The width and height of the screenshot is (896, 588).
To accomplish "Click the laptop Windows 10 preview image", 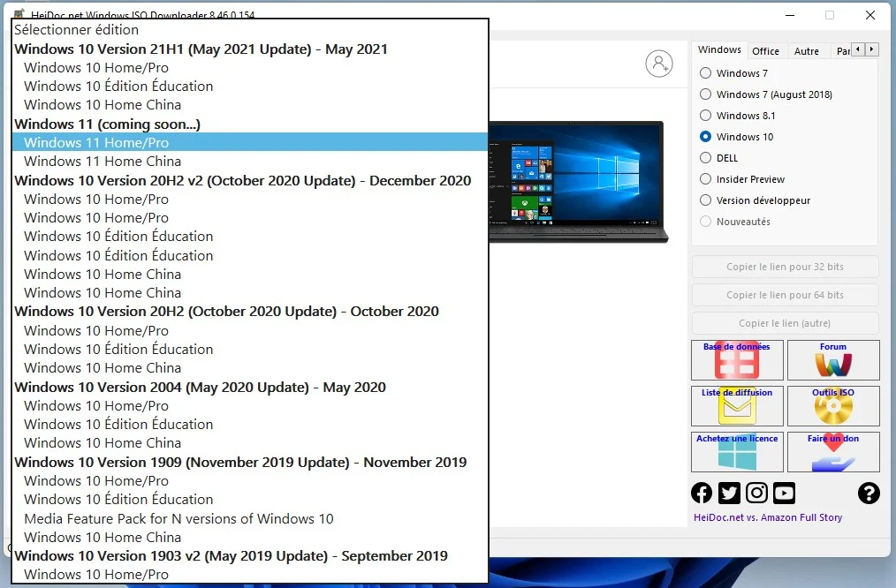I will (578, 182).
